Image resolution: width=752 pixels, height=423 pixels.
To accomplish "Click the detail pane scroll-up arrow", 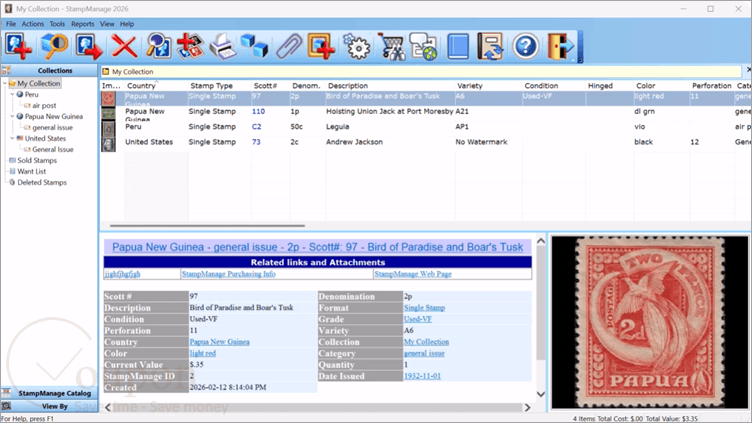I will 540,241.
